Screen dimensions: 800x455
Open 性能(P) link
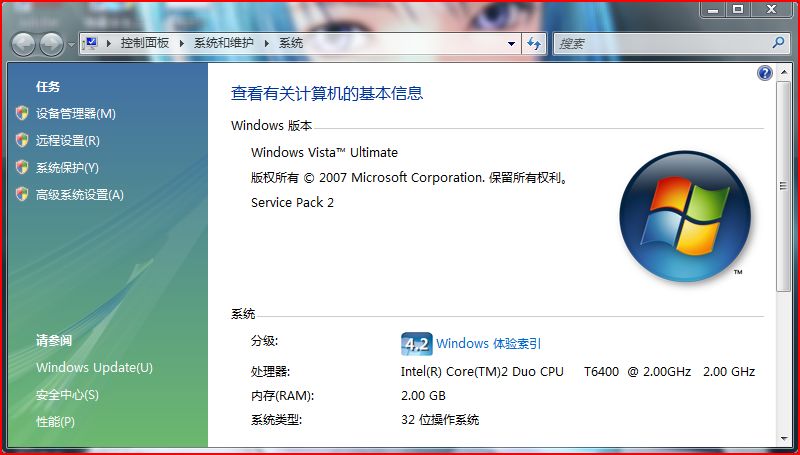pos(55,422)
